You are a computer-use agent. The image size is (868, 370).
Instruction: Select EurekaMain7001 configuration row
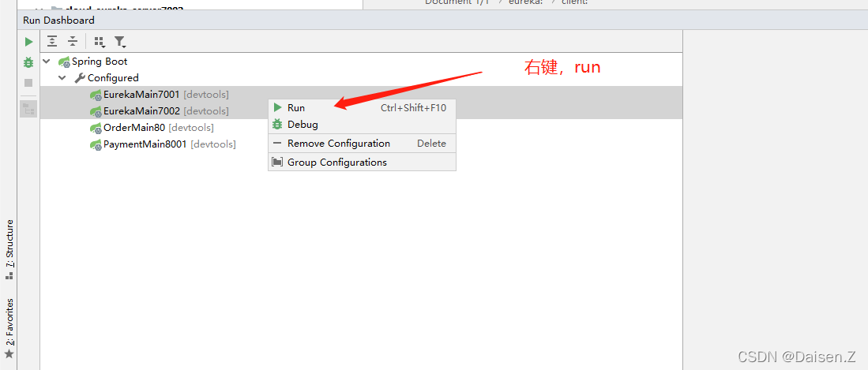[x=361, y=95]
